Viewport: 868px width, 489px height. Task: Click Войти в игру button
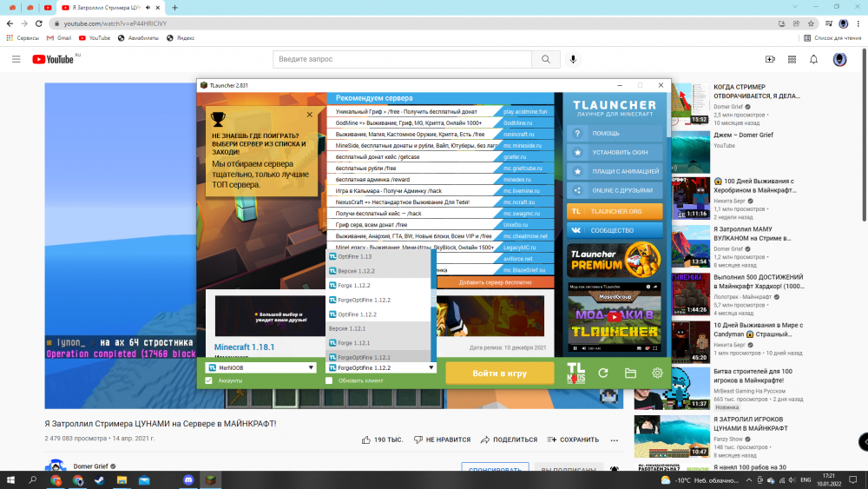(x=499, y=373)
